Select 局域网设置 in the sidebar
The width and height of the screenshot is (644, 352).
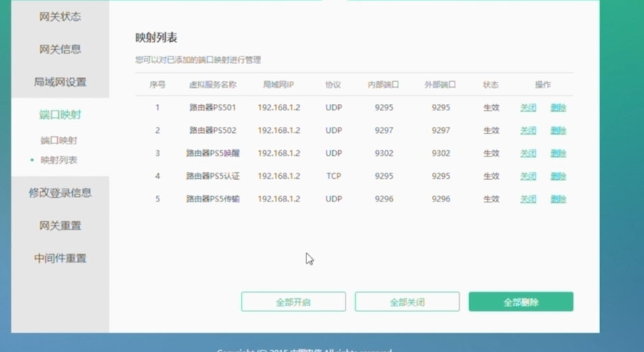click(60, 82)
